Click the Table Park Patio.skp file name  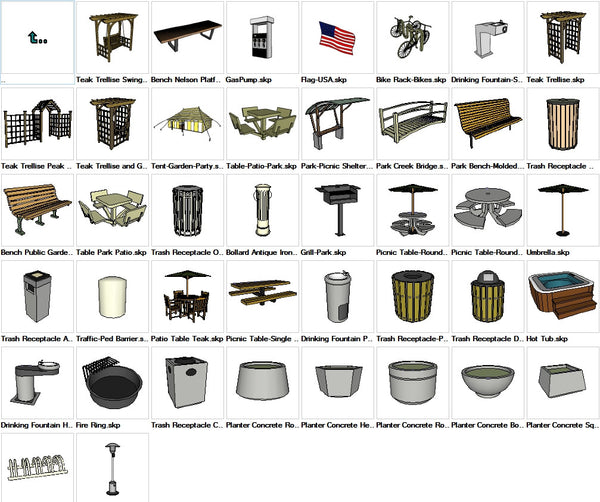coord(111,253)
